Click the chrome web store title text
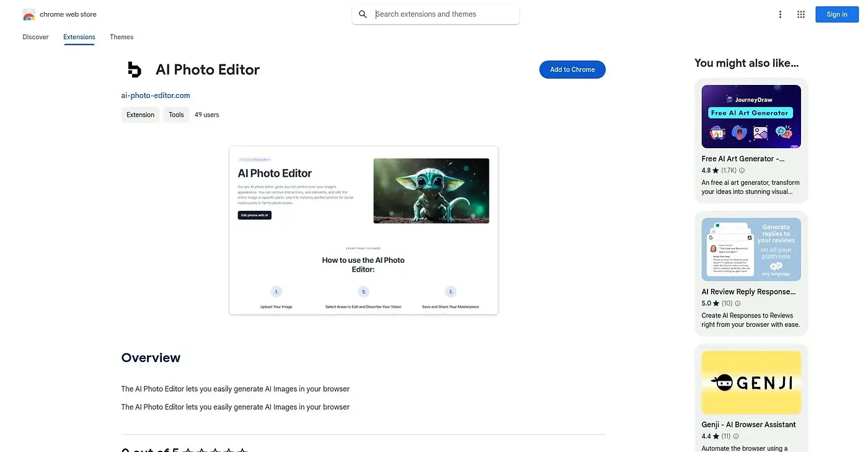868x452 pixels. point(68,14)
